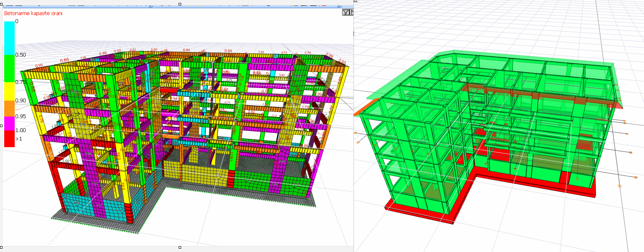The width and height of the screenshot is (644, 252).
Task: Click the ">1" legend value label
Action: click(x=19, y=138)
